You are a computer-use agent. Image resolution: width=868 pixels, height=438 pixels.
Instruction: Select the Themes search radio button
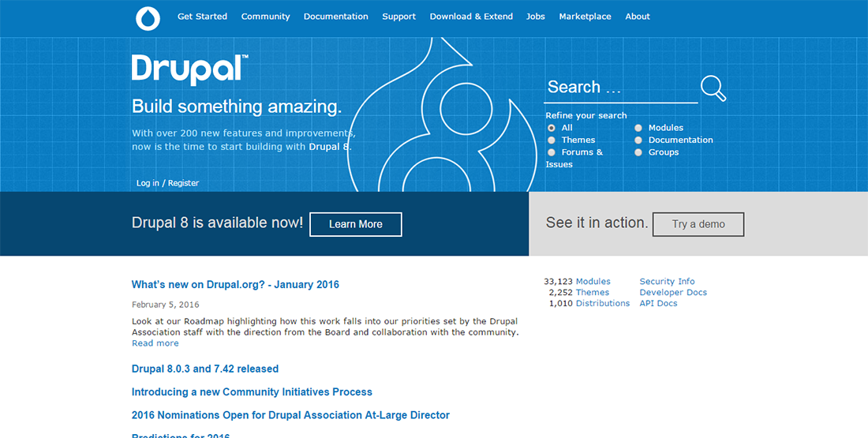coord(552,140)
